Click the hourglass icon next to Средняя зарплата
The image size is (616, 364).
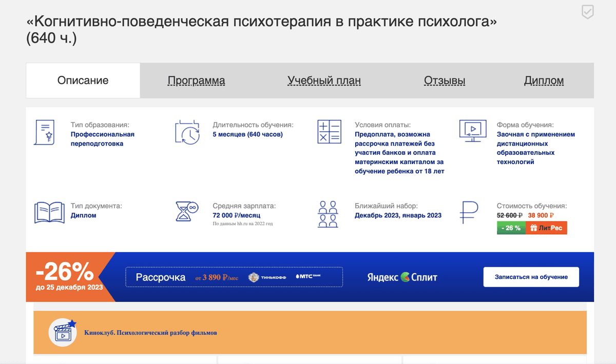(187, 212)
